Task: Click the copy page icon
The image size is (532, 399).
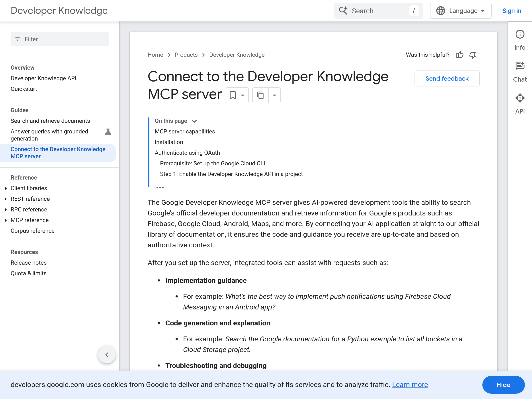Action: coord(260,95)
